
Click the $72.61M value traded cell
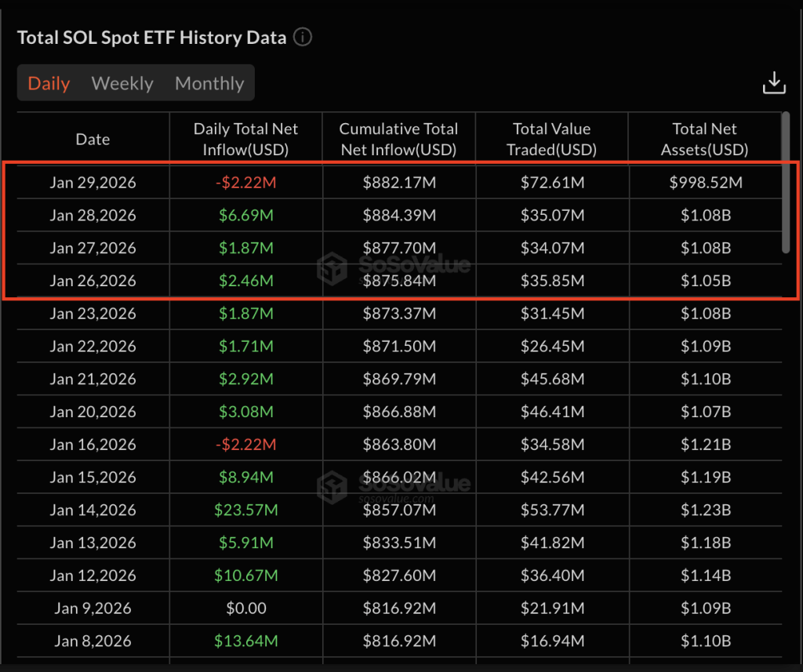click(x=551, y=183)
